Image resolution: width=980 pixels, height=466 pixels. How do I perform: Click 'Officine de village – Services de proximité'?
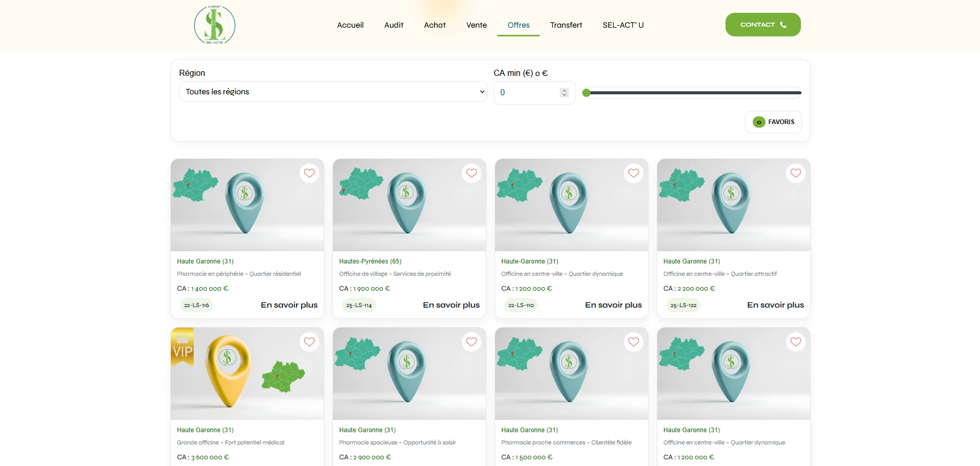pyautogui.click(x=395, y=274)
